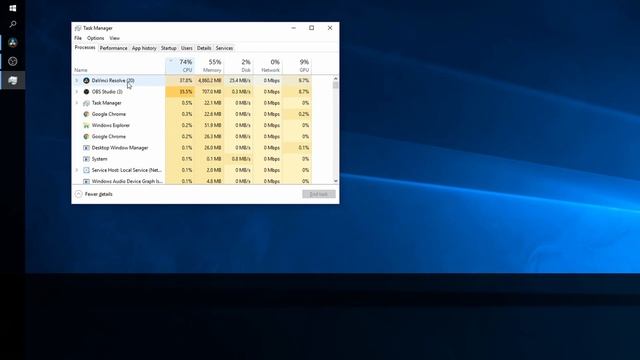Viewport: 640px width, 360px height.
Task: Click the 4.8 MB memory cell
Action: click(209, 181)
